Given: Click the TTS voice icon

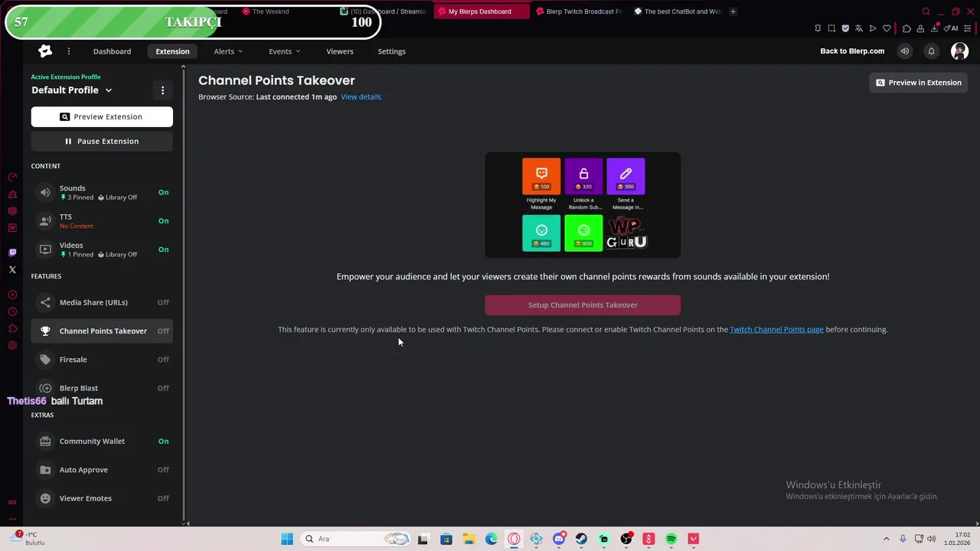Looking at the screenshot, I should [45, 220].
